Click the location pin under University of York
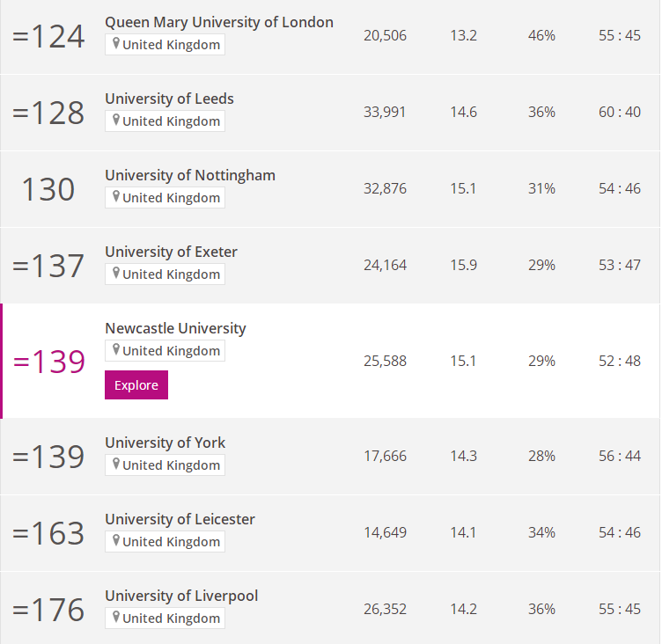 [115, 465]
